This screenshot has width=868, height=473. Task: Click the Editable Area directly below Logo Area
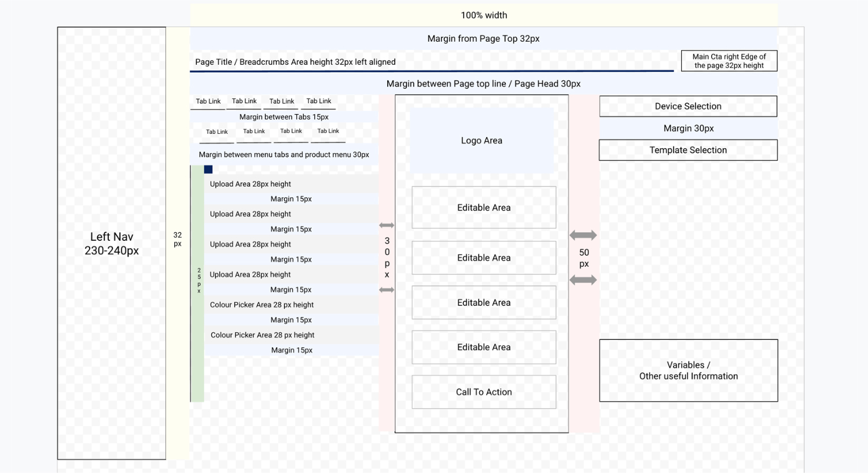click(484, 207)
